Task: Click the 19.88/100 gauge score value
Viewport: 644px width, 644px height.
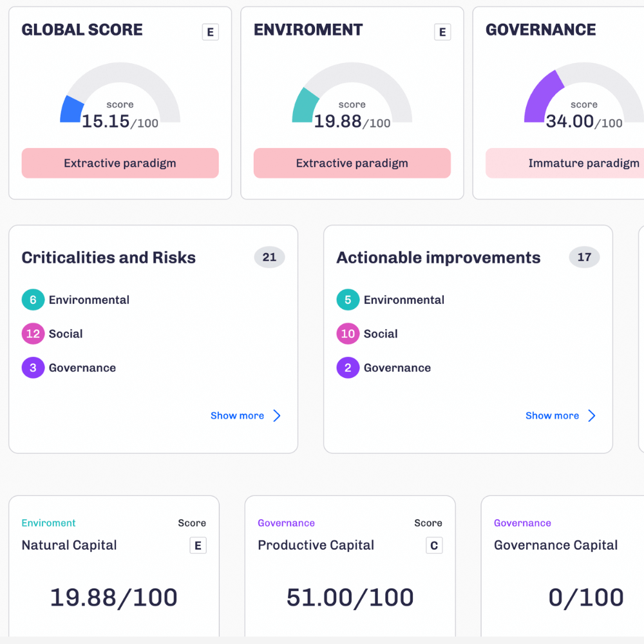Action: click(352, 122)
